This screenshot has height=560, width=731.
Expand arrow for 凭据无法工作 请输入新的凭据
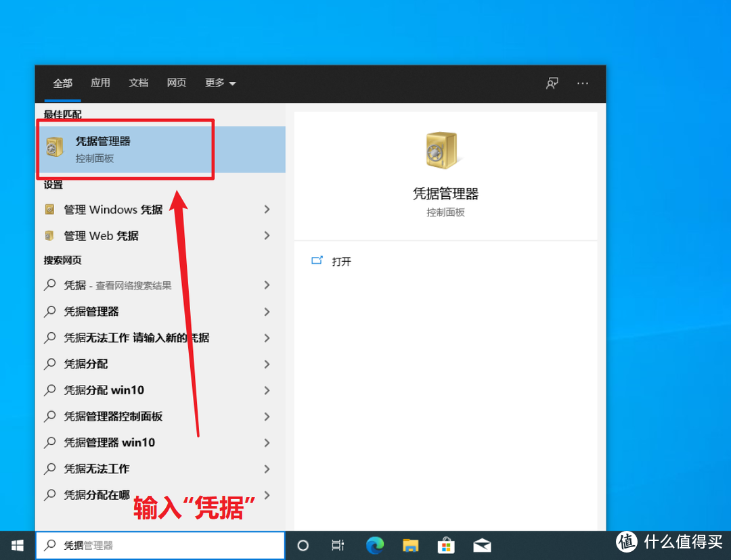coord(267,337)
